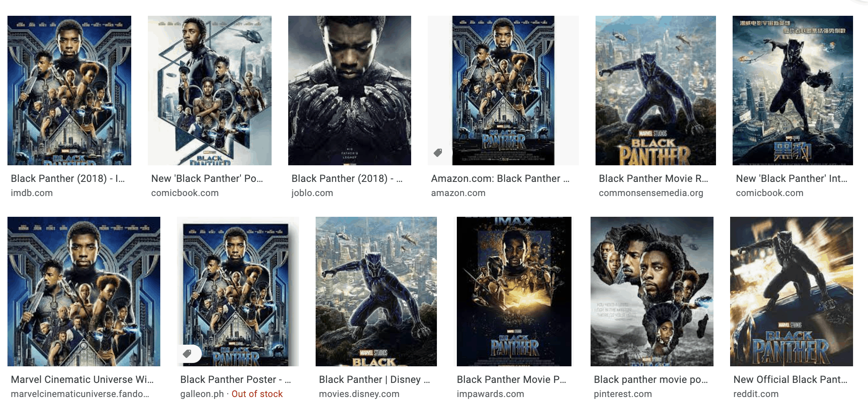The height and width of the screenshot is (407, 868).
Task: Open the movies.disney.com panther poster thumbnail
Action: pyautogui.click(x=376, y=292)
